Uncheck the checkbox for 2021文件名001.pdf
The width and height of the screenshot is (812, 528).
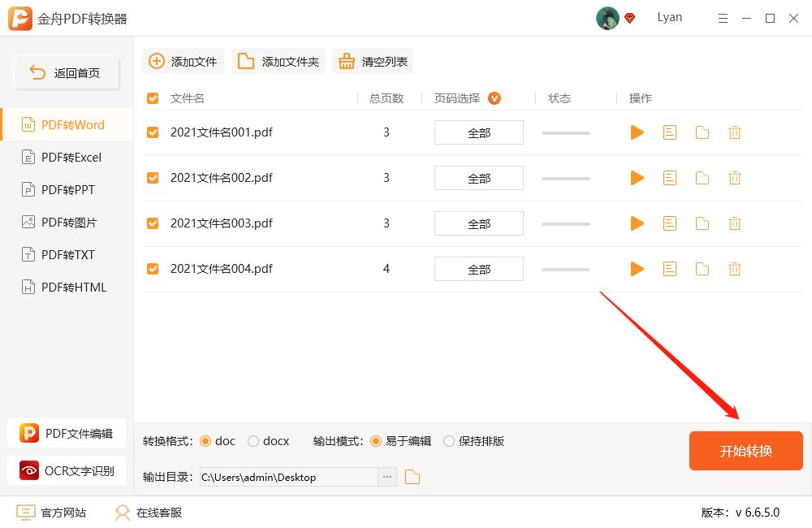click(x=152, y=132)
